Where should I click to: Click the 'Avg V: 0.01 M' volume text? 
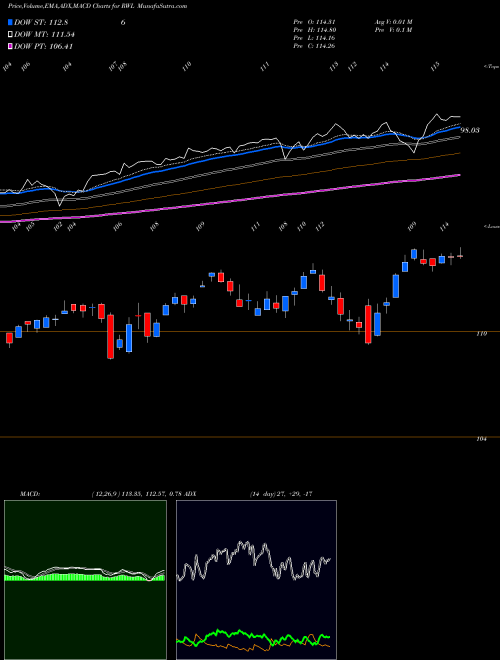(394, 22)
